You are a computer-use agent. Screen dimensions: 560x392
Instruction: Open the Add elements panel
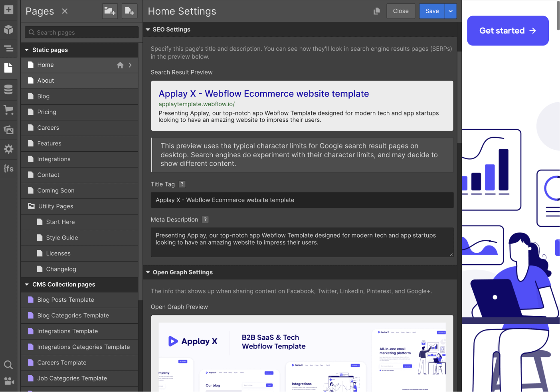[x=8, y=10]
